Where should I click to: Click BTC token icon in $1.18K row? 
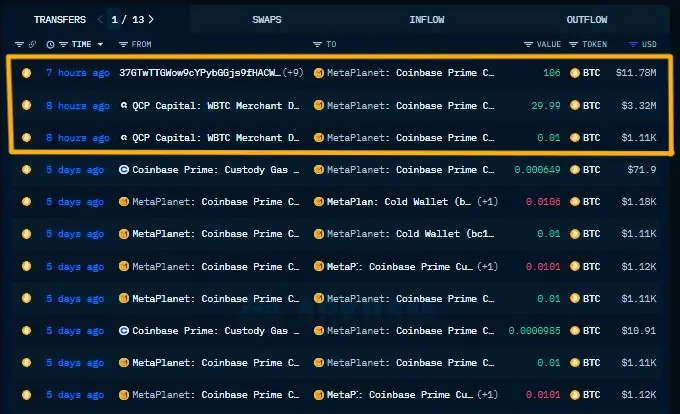click(575, 202)
